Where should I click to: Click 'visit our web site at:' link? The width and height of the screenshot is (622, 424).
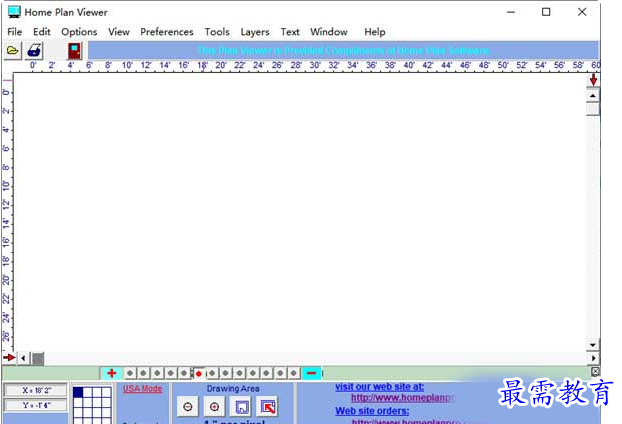point(379,387)
